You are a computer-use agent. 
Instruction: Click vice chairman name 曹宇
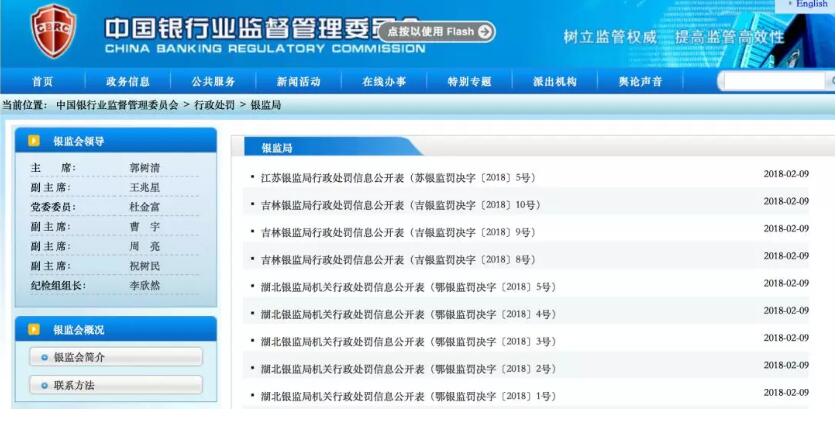(144, 226)
